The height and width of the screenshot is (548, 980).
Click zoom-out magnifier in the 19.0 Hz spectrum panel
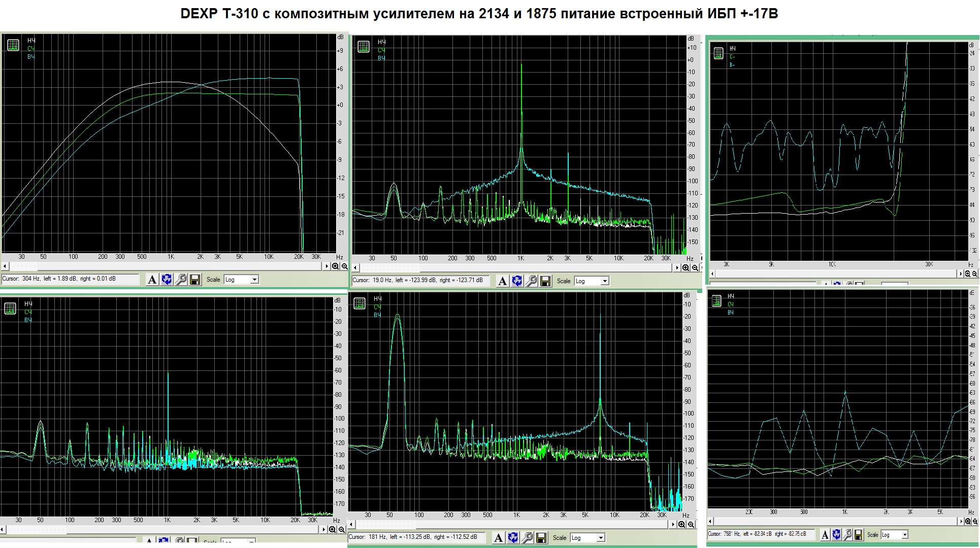[x=695, y=268]
